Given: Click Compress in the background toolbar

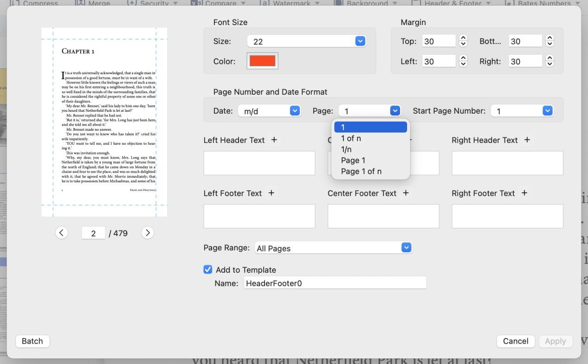Looking at the screenshot, I should pyautogui.click(x=34, y=3).
